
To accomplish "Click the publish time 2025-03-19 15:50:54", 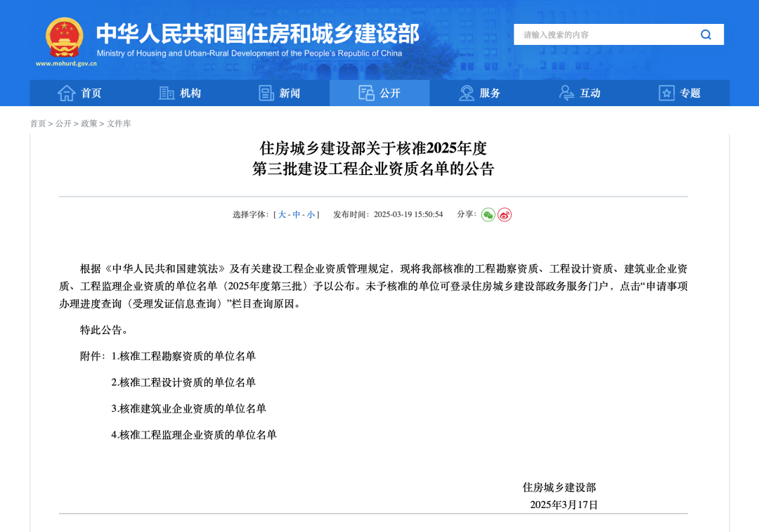I will coord(408,214).
